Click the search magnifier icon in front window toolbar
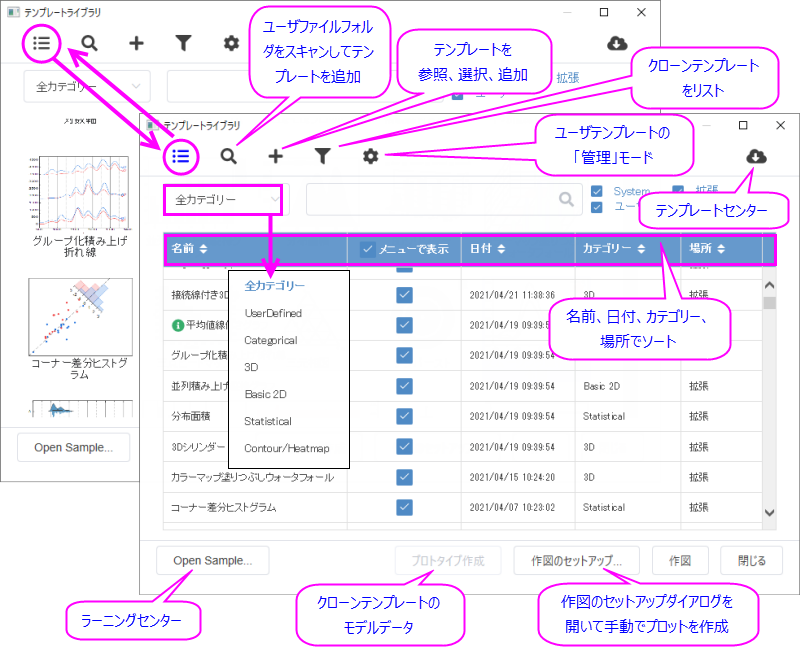Image resolution: width=800 pixels, height=649 pixels. 228,156
